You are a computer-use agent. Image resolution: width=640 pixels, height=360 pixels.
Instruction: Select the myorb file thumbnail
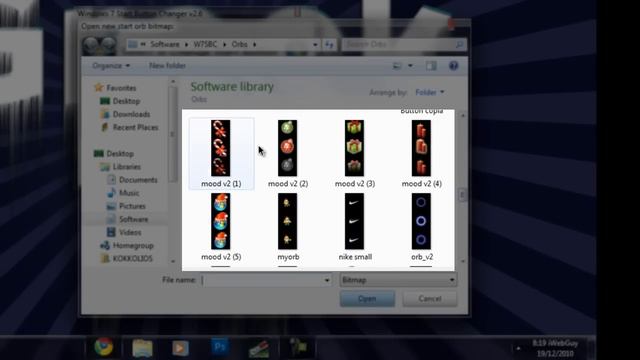tap(287, 221)
